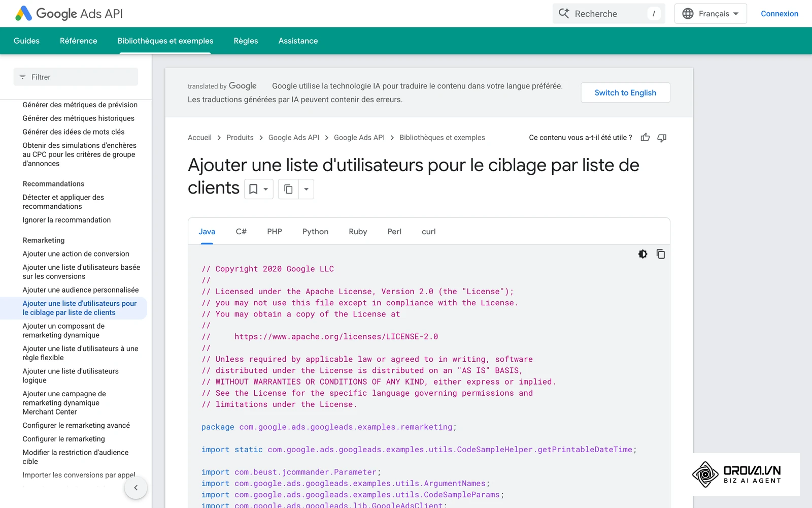Screen dimensions: 812x508
Task: Click the thumbs up helpful icon
Action: click(x=645, y=138)
